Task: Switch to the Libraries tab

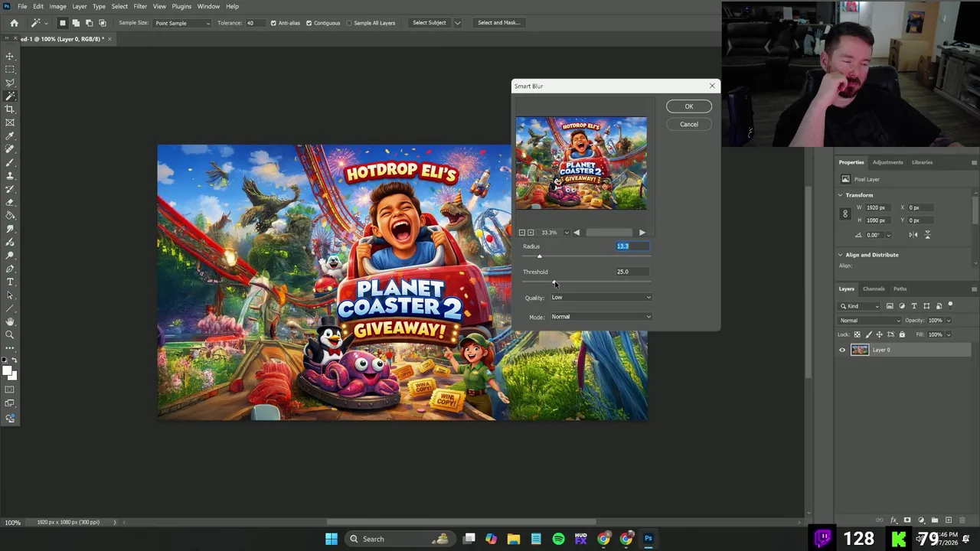Action: (x=922, y=162)
